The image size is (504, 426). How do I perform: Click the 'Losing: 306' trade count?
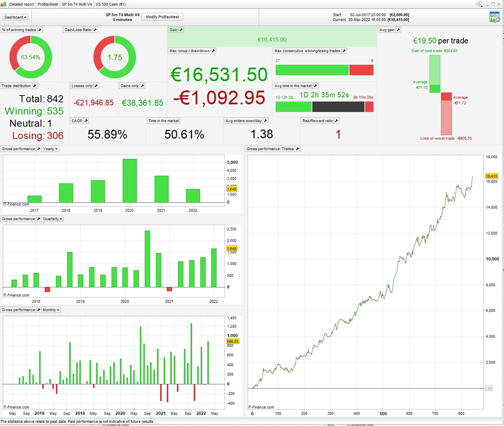coord(38,136)
